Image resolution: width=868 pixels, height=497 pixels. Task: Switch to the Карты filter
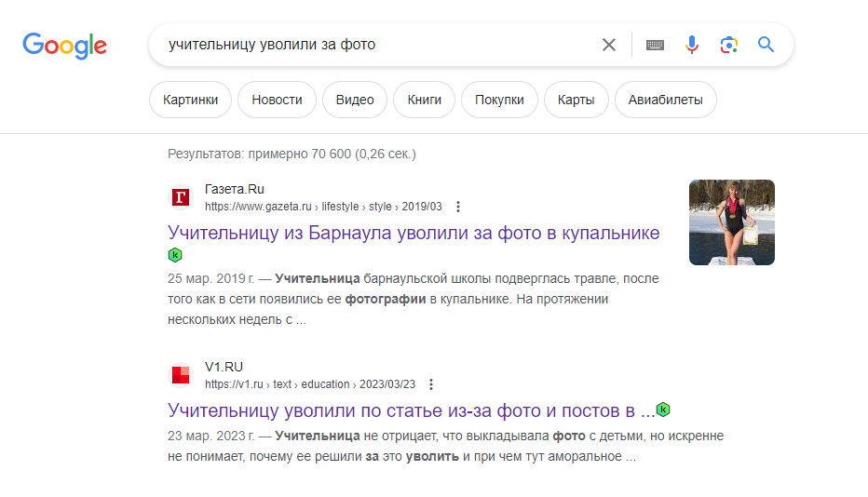[576, 100]
